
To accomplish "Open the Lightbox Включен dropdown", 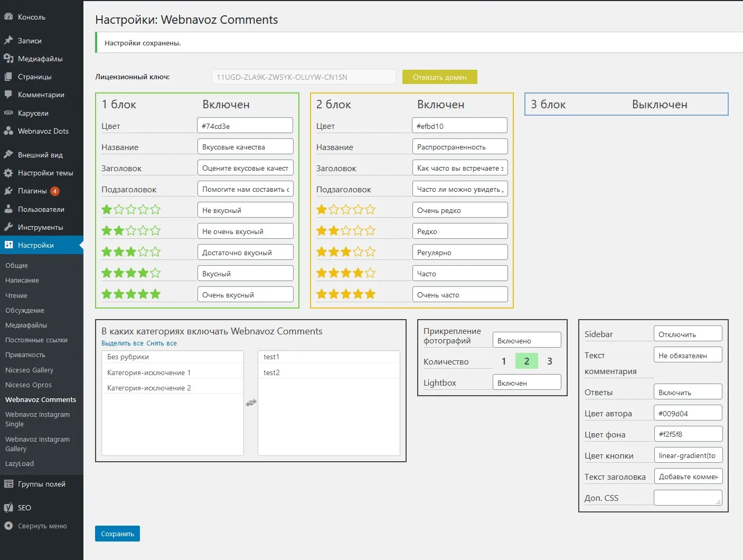I will click(x=526, y=383).
